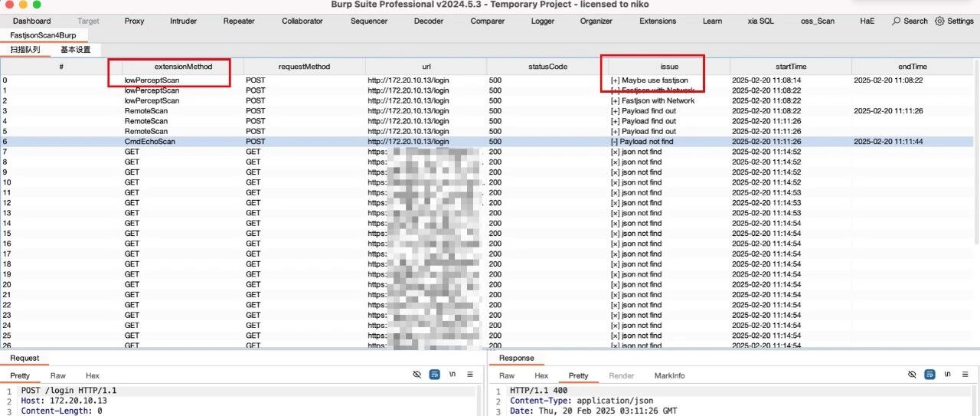Select Pretty view in Response panel
The image size is (980, 416).
tap(579, 375)
